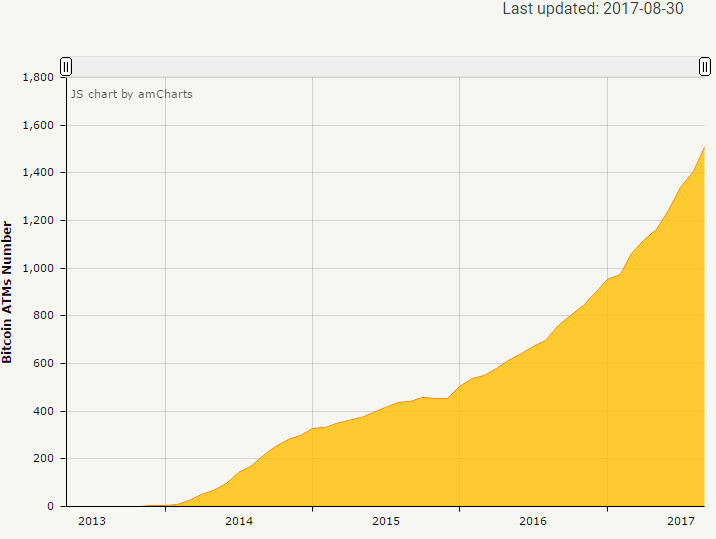
Task: Click the 800 y-axis value
Action: (43, 316)
